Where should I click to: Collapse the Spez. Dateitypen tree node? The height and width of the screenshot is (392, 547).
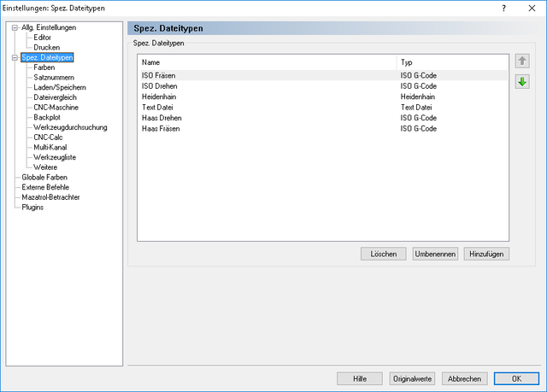point(15,57)
